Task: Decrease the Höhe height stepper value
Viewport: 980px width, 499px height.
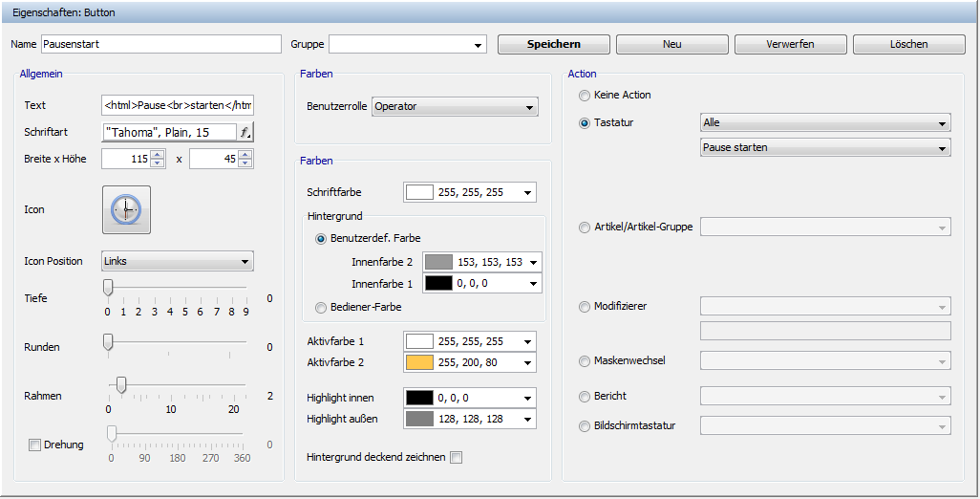Action: coord(245,163)
